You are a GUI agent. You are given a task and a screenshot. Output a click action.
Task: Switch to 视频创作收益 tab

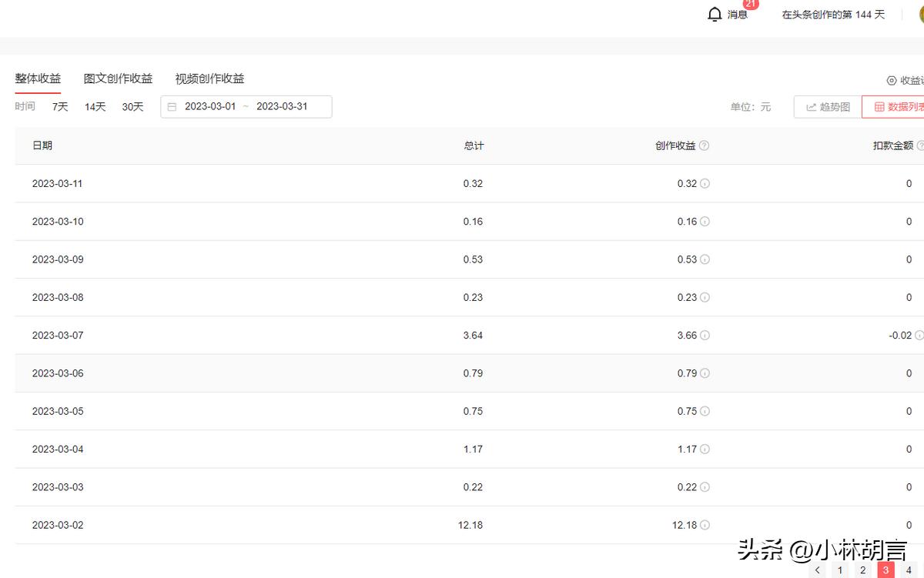coord(209,79)
